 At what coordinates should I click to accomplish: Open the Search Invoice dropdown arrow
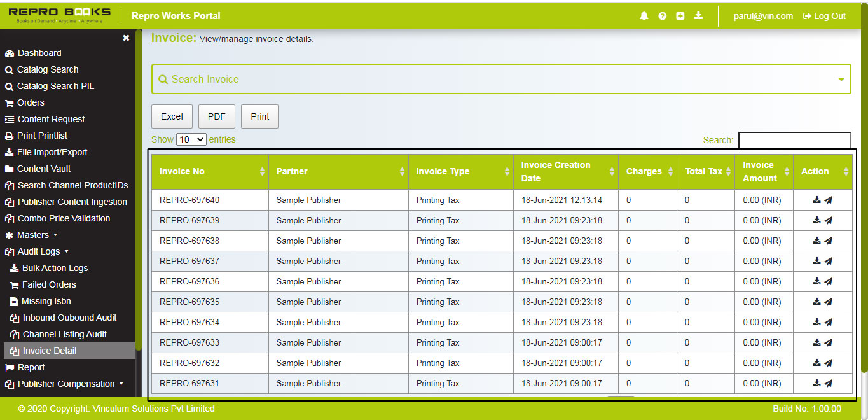click(841, 78)
